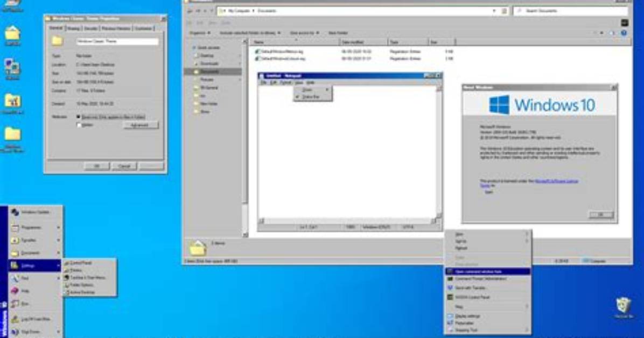Screen dimensions: 644x338
Task: Choose Personalize in context menu
Action: point(487,323)
